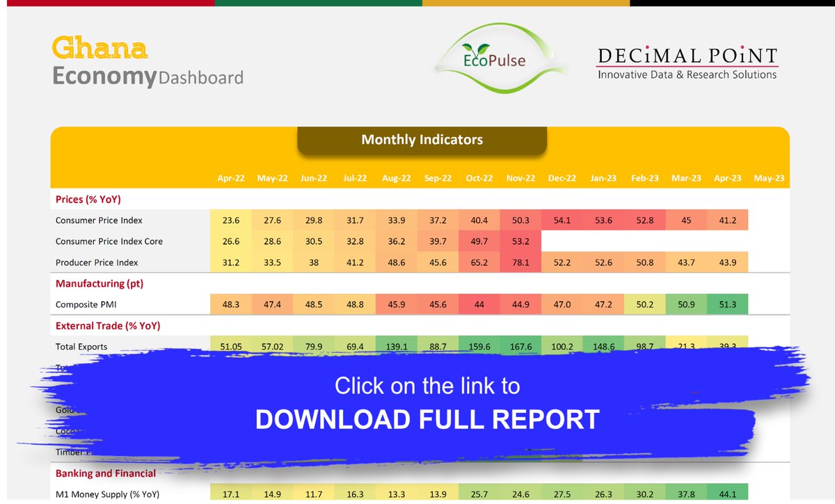The image size is (835, 504).
Task: Click the Aug-22 column header
Action: click(x=396, y=179)
